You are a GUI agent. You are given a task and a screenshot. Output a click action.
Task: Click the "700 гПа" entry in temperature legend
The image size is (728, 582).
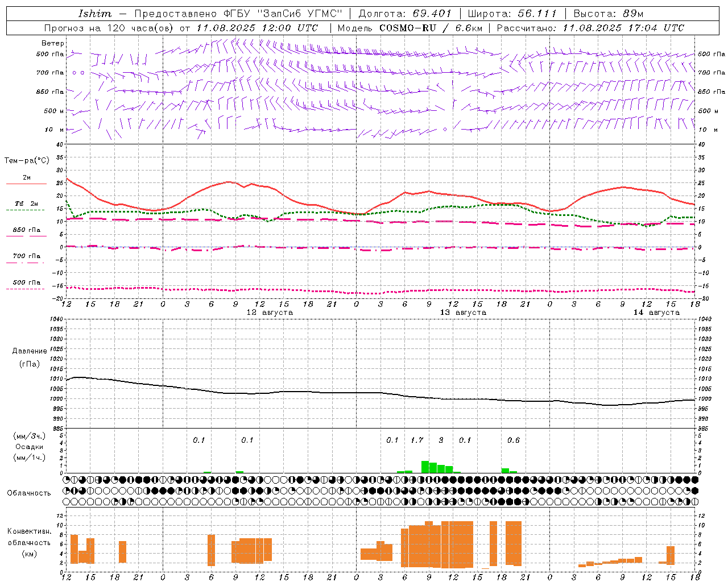click(27, 256)
